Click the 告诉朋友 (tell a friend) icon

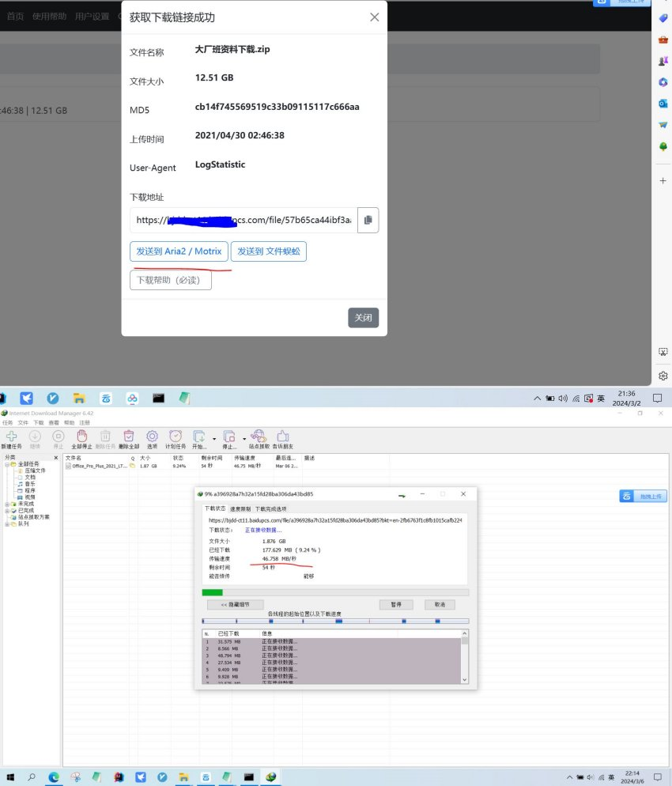coord(282,436)
